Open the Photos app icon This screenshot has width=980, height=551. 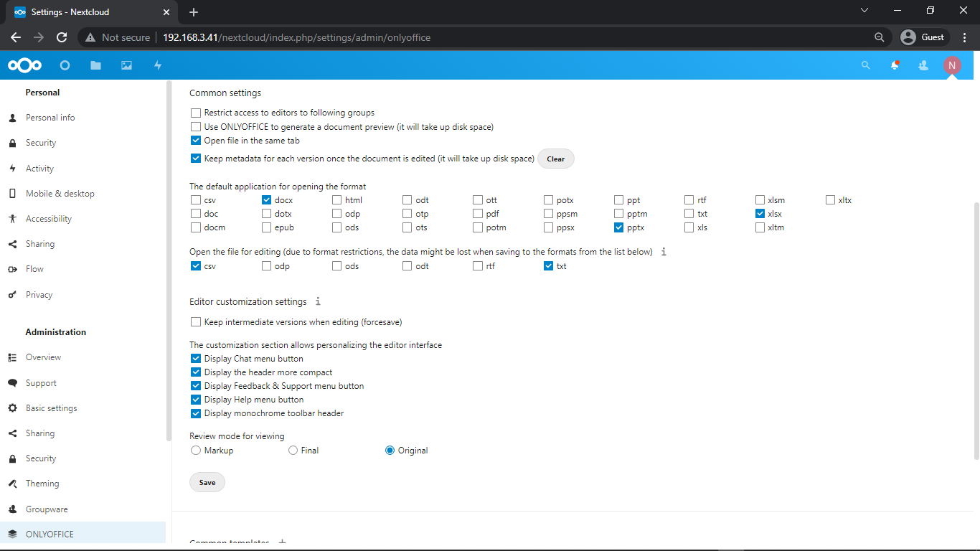click(126, 65)
